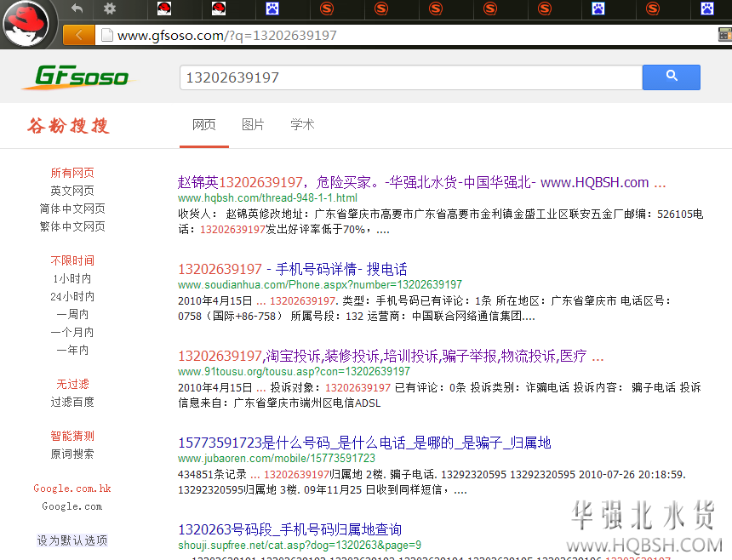Open the www.hqbsh.com/thread-948-1-1.html URL
The width and height of the screenshot is (732, 560).
pos(267,197)
